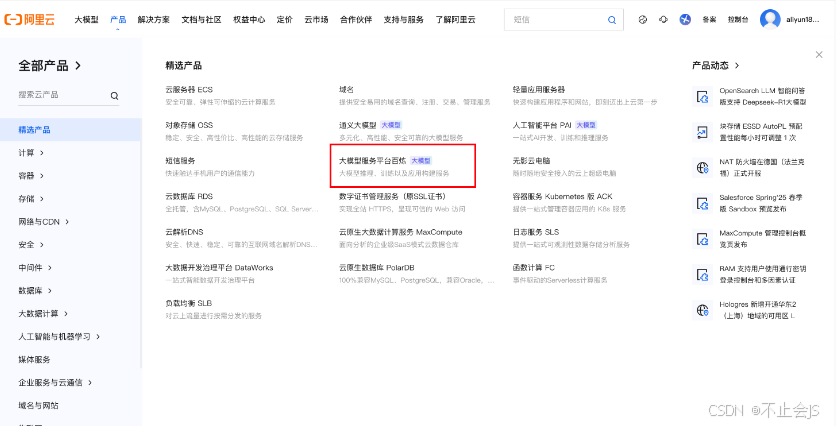Screen dimensions: 836x426
Task: Click the 大模型 badge beside 大模型服务平台百炼
Action: 421,160
